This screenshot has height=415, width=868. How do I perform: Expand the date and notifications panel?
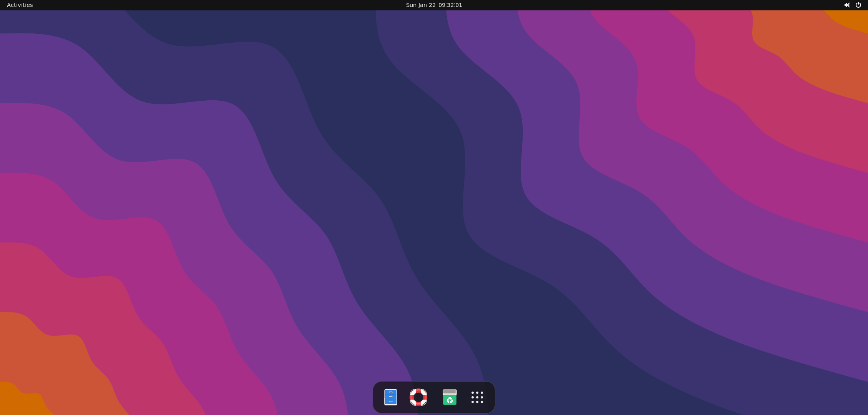(434, 5)
